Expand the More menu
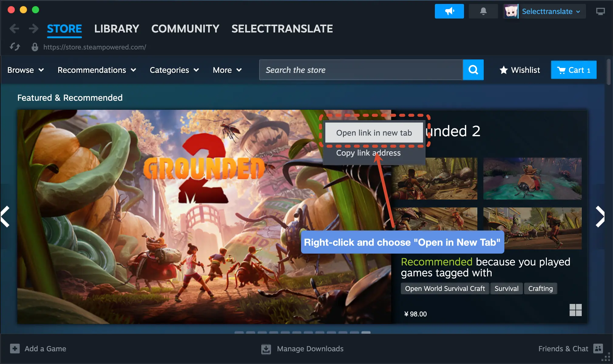 click(x=227, y=70)
